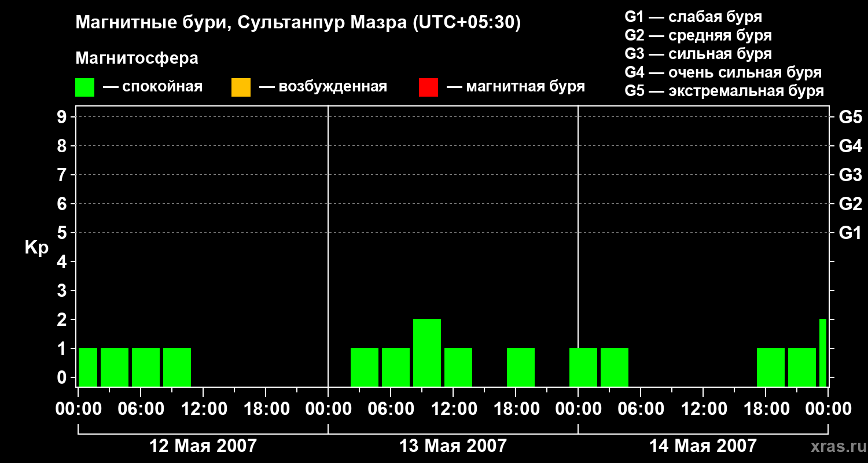Click the 12:00 time label for 14 Мая

pos(703,409)
